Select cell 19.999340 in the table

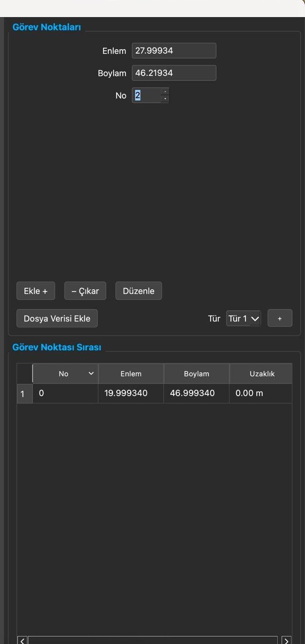click(131, 393)
